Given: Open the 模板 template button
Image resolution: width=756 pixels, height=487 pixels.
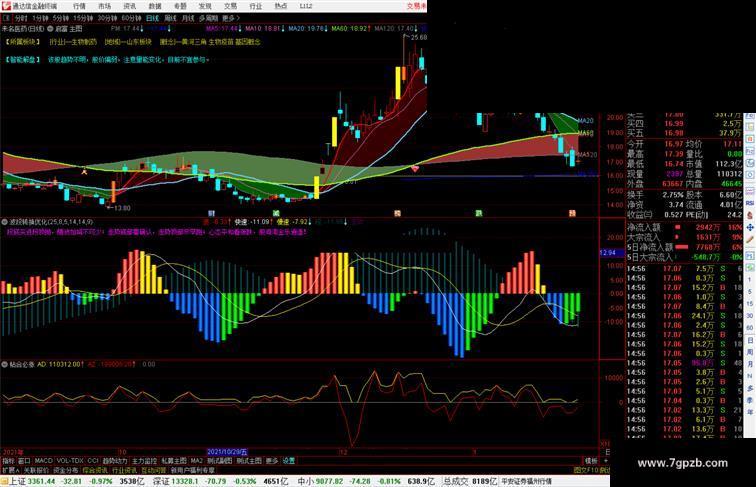Looking at the screenshot, I should 591,461.
